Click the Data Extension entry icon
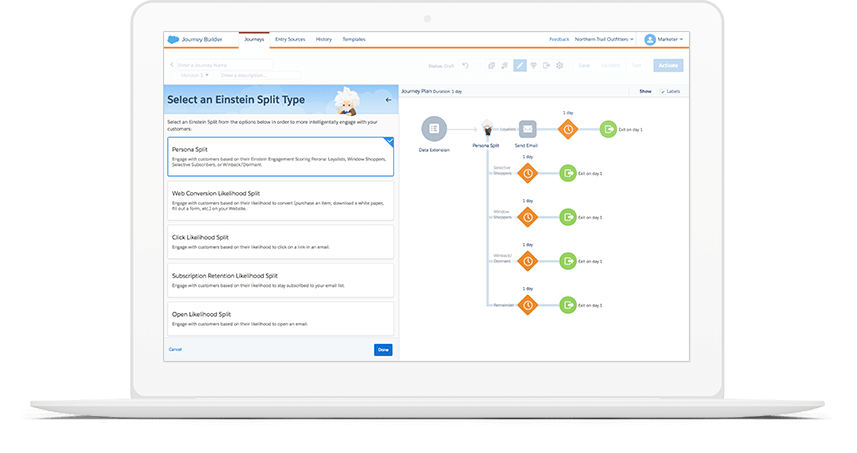This screenshot has width=857, height=453. [x=434, y=129]
